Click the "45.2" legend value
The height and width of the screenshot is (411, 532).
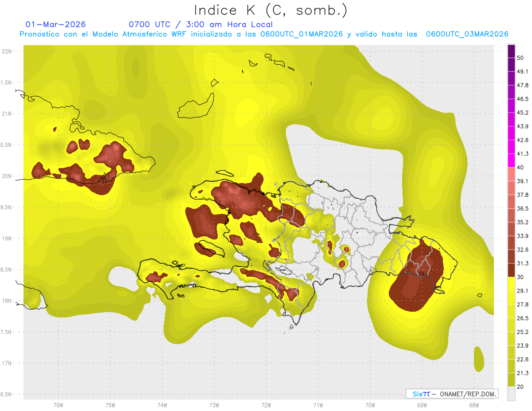tap(523, 113)
